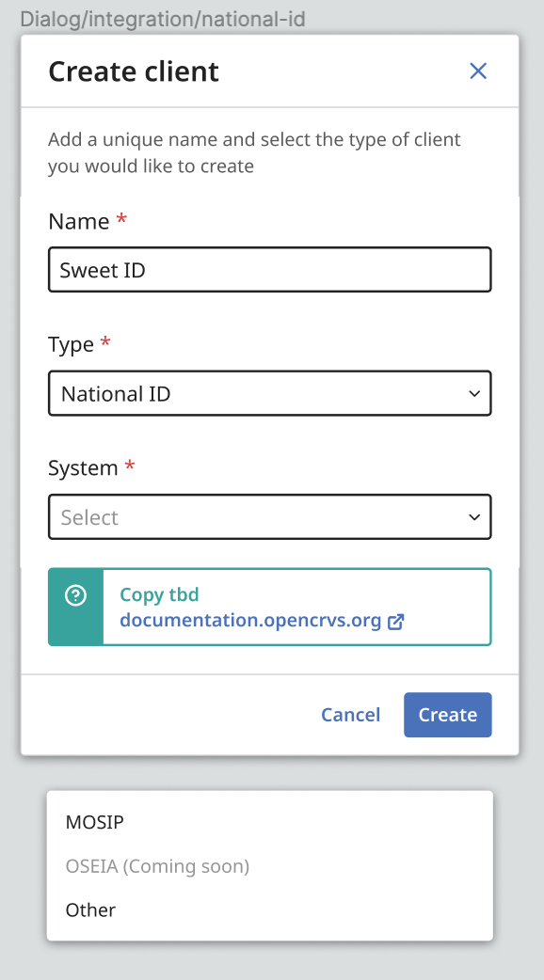The height and width of the screenshot is (980, 544).
Task: Click the X icon in the dialog header
Action: (x=478, y=71)
